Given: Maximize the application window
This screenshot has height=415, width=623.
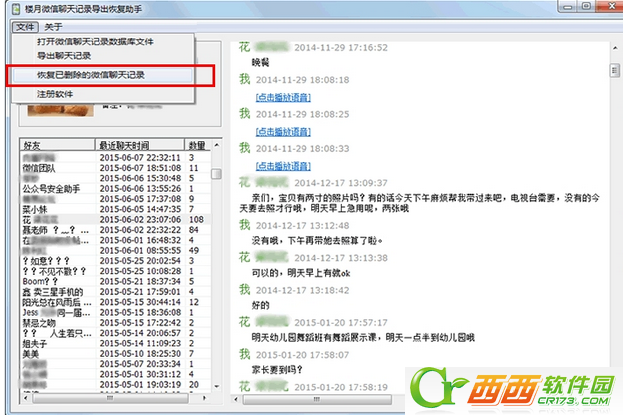Looking at the screenshot, I should point(586,6).
